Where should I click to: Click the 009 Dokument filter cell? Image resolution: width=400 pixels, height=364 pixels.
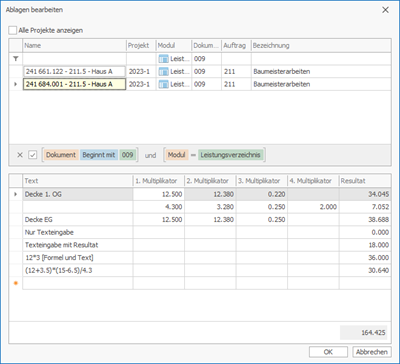(x=207, y=59)
